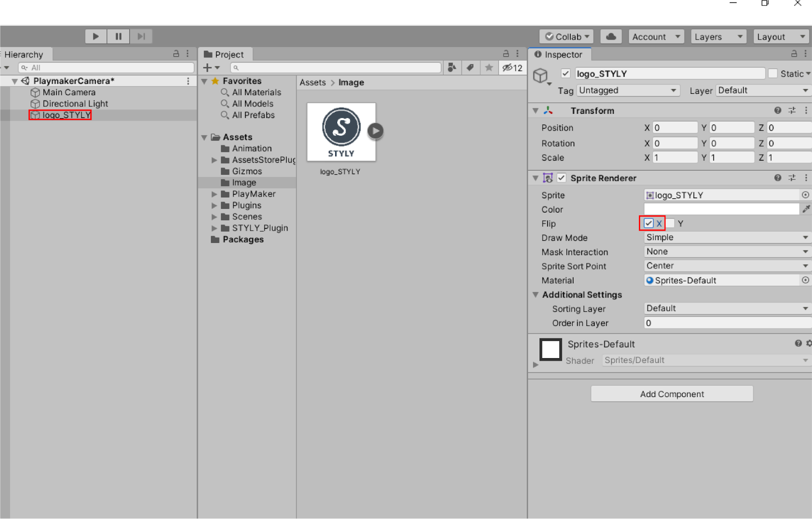Screen dimensions: 812x519
Task: Select Directional Light in Hierarchy
Action: (x=75, y=104)
